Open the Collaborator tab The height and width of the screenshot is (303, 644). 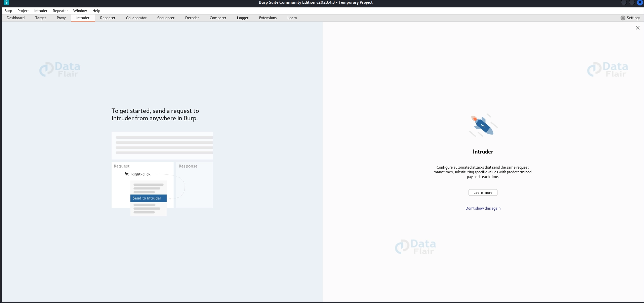tap(136, 18)
